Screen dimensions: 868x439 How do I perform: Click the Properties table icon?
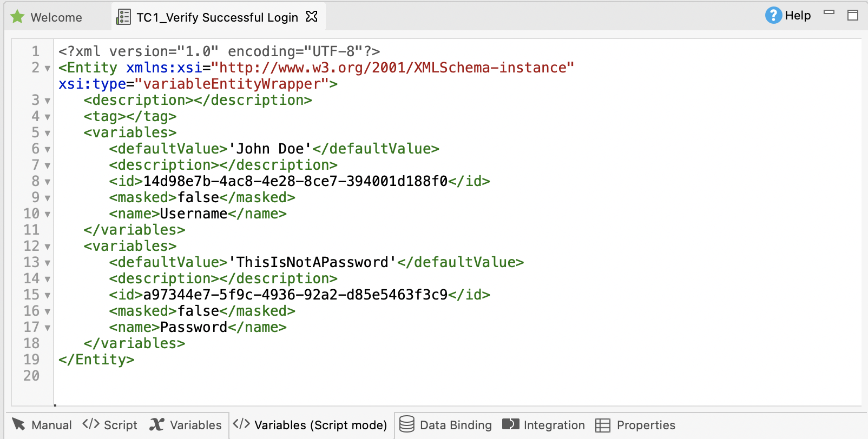click(x=602, y=425)
